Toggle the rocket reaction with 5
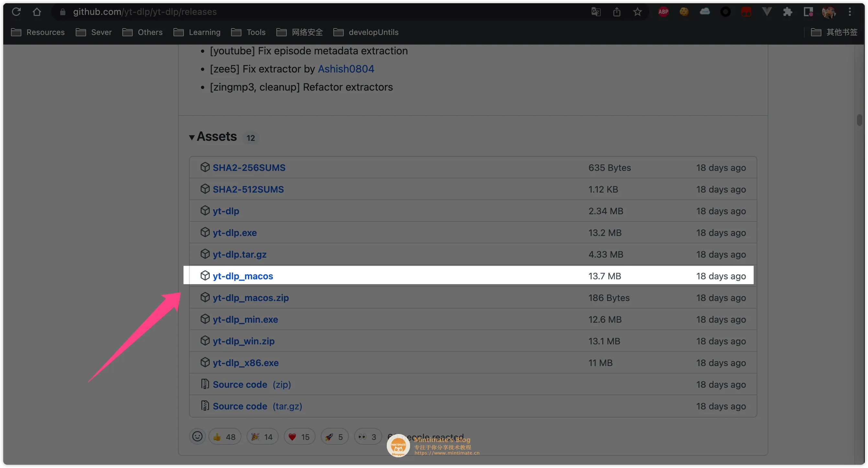 pos(334,437)
